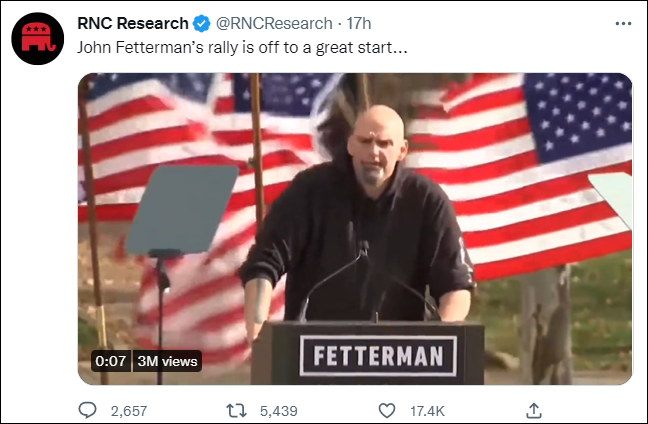This screenshot has height=424, width=648.
Task: Open the @RNCResearch handle link
Action: tap(274, 24)
